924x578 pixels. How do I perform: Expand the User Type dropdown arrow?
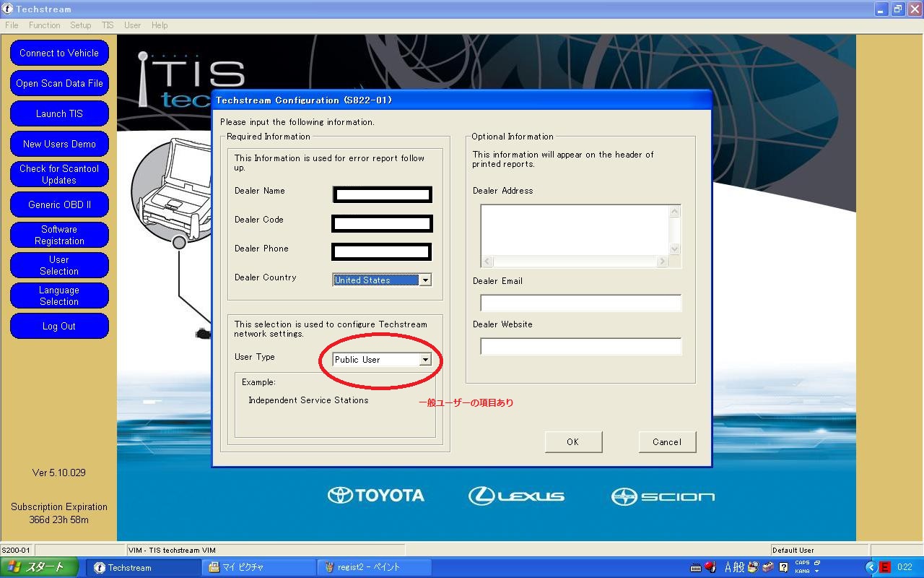(x=425, y=359)
